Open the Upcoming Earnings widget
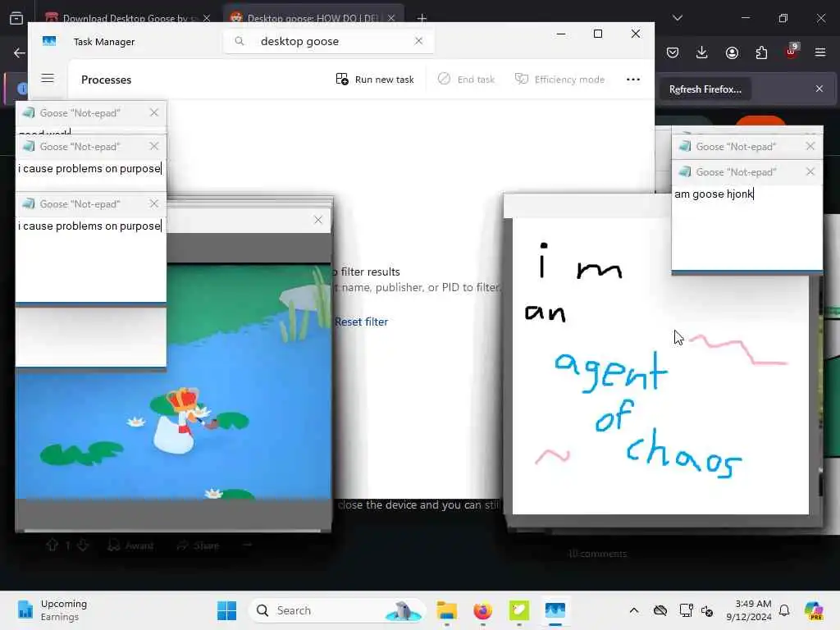 click(x=52, y=610)
